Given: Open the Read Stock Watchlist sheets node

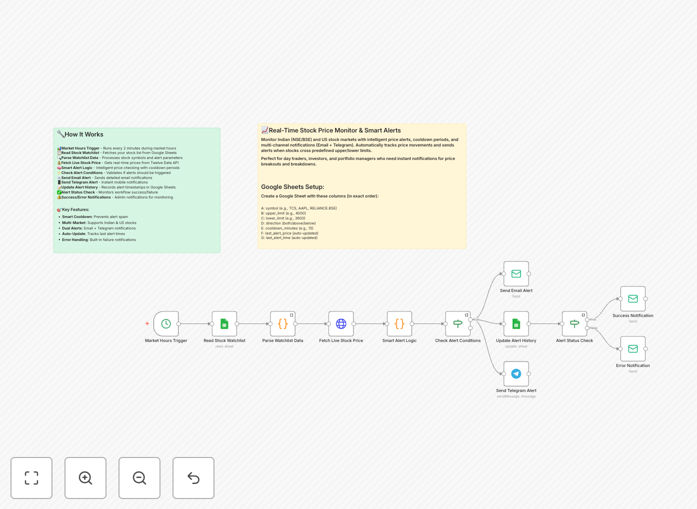Looking at the screenshot, I should (x=224, y=324).
